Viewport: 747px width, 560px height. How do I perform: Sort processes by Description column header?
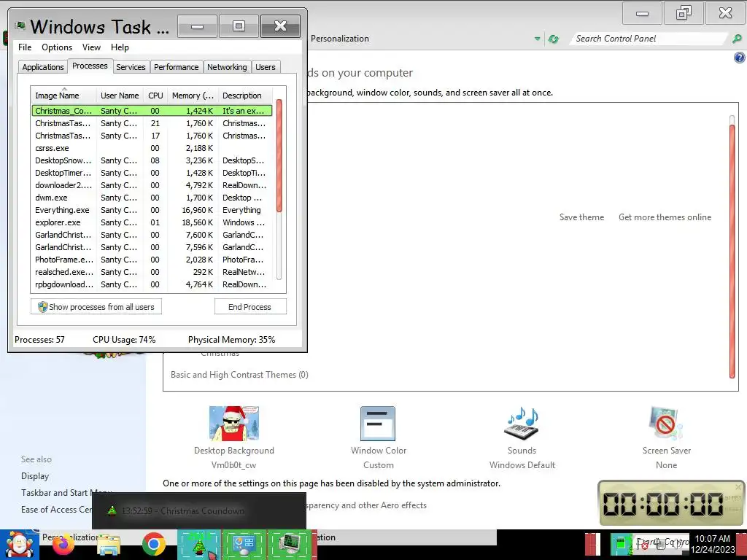pos(246,96)
